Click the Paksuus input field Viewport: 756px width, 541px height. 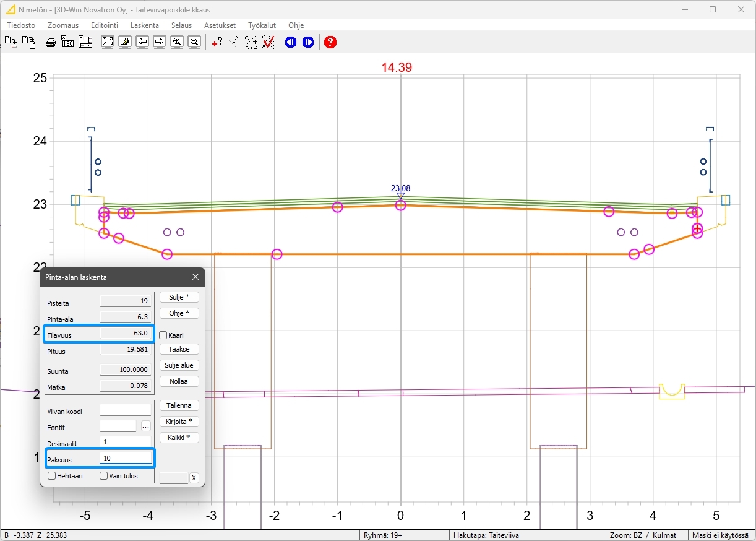126,459
